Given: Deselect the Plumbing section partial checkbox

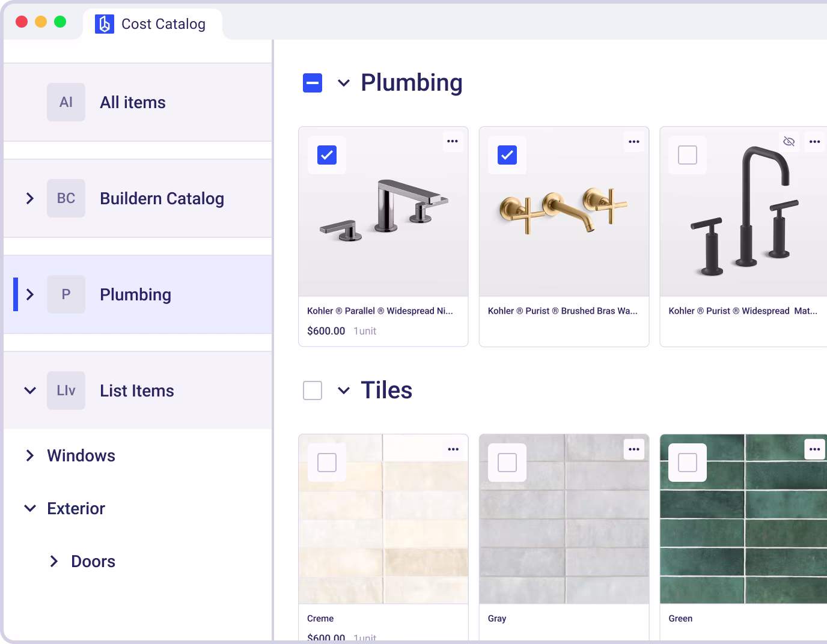Looking at the screenshot, I should tap(313, 83).
